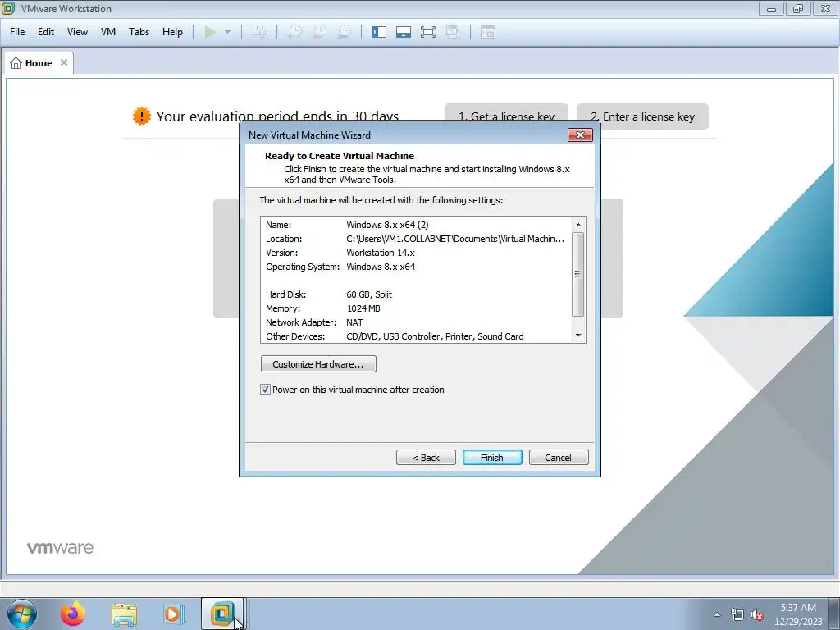Image resolution: width=840 pixels, height=630 pixels.
Task: Click the network tray icon
Action: [737, 614]
